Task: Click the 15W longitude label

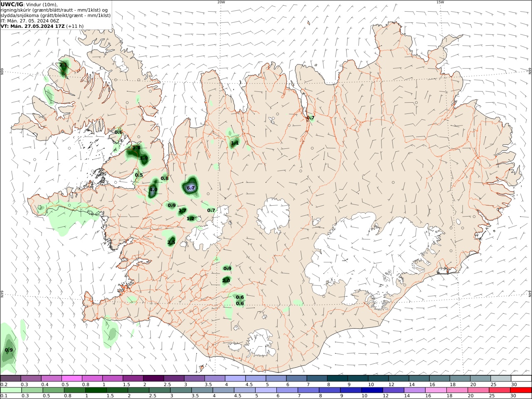Action: 440,2
